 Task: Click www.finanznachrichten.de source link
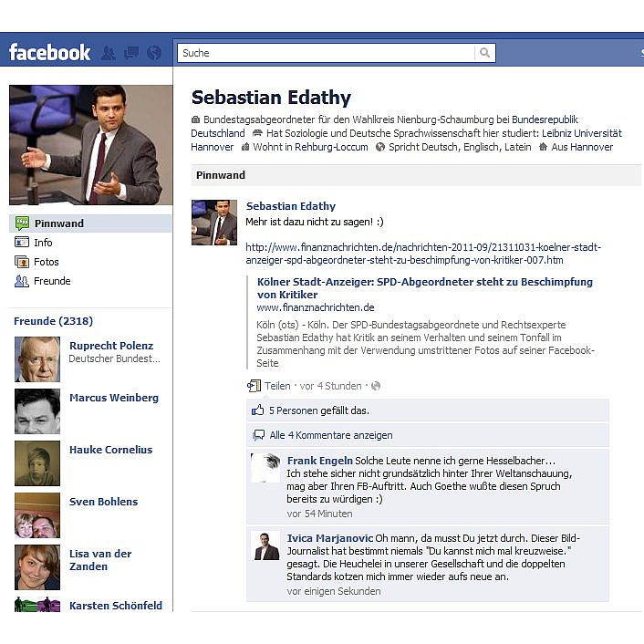(x=316, y=307)
